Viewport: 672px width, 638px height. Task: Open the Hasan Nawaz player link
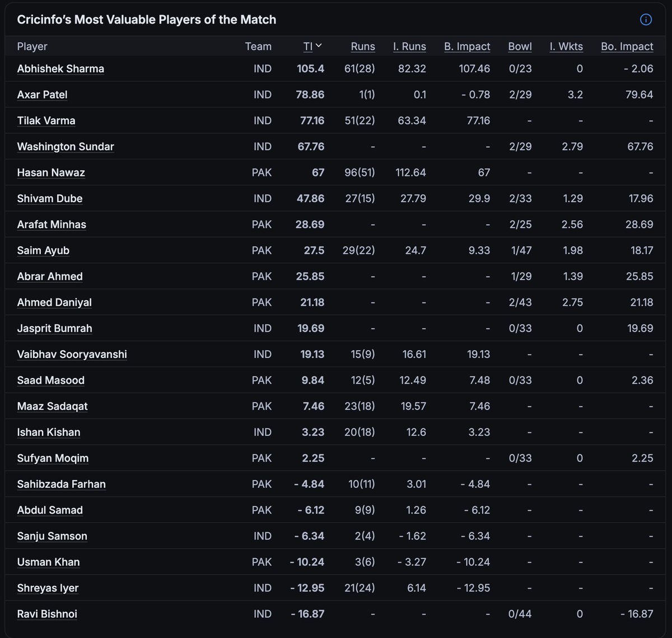[51, 173]
